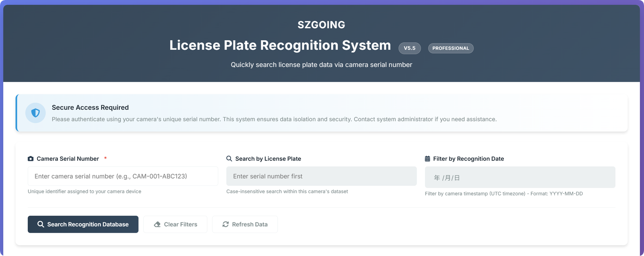This screenshot has width=644, height=256.
Task: Click the Camera Serial Number field label
Action: 68,159
